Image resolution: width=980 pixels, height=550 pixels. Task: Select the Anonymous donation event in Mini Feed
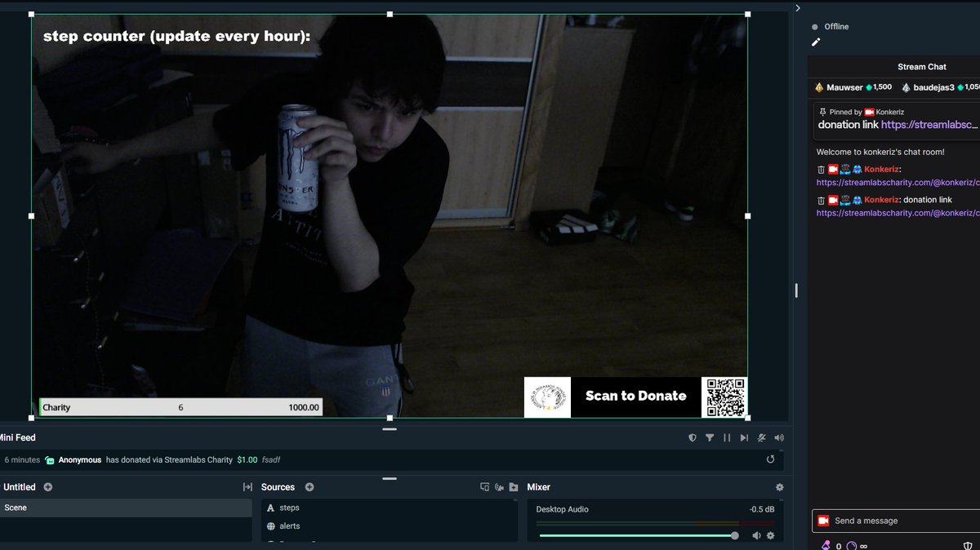390,460
